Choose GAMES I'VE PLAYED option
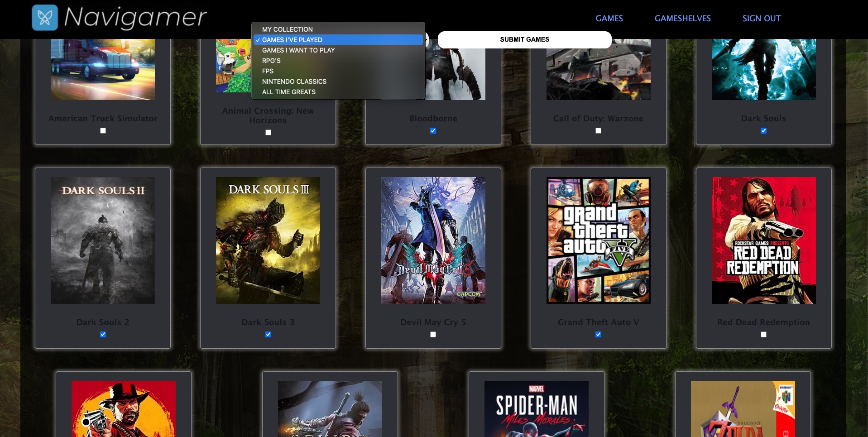Image resolution: width=868 pixels, height=437 pixels. tap(338, 40)
